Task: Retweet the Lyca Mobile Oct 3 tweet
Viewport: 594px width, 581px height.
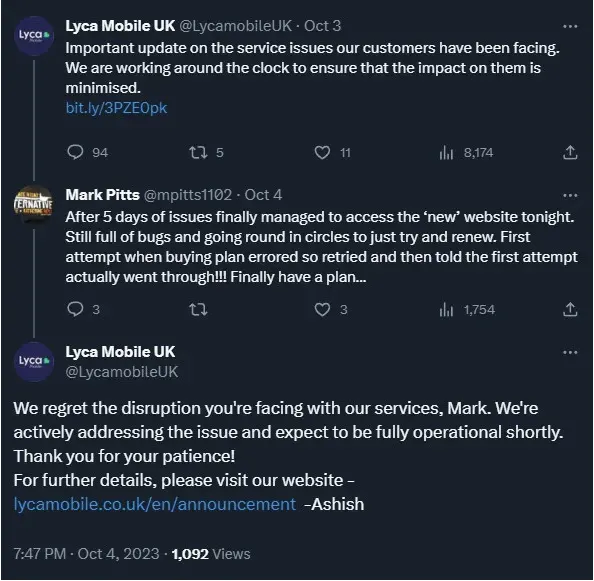Action: click(198, 153)
